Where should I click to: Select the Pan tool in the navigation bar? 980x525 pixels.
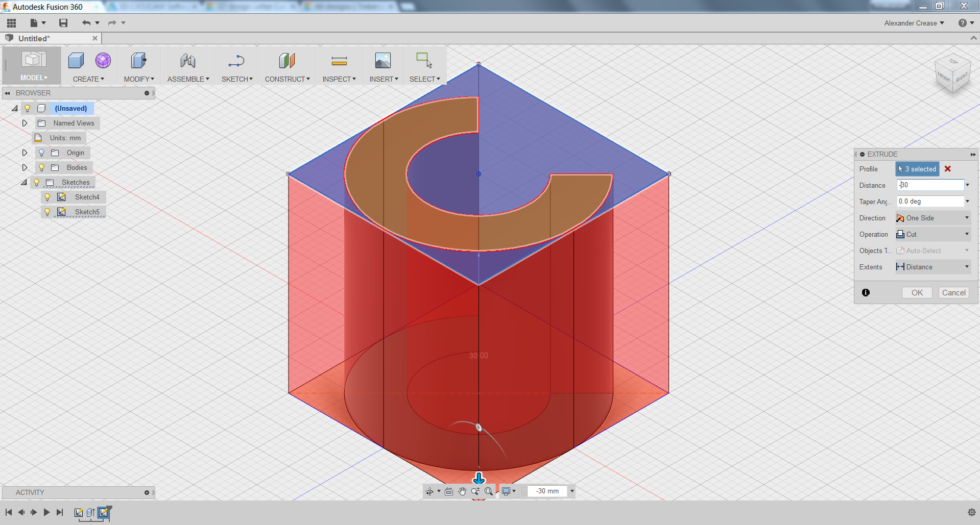(x=462, y=491)
